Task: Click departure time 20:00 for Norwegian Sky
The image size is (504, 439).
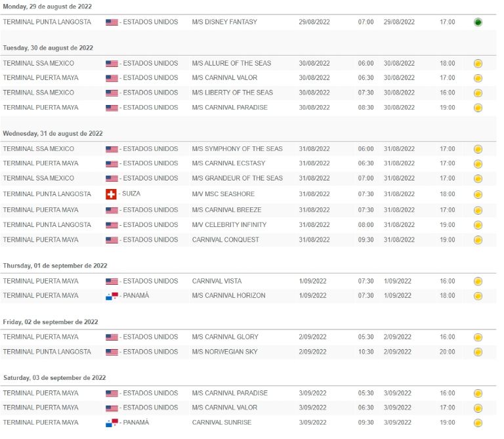Action: coord(448,352)
